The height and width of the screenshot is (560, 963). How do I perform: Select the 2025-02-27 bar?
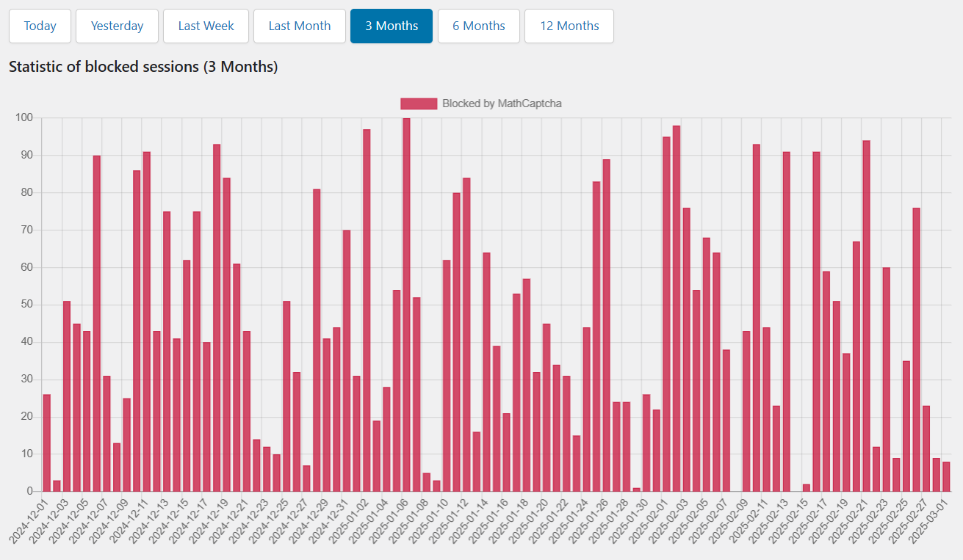tap(926, 448)
